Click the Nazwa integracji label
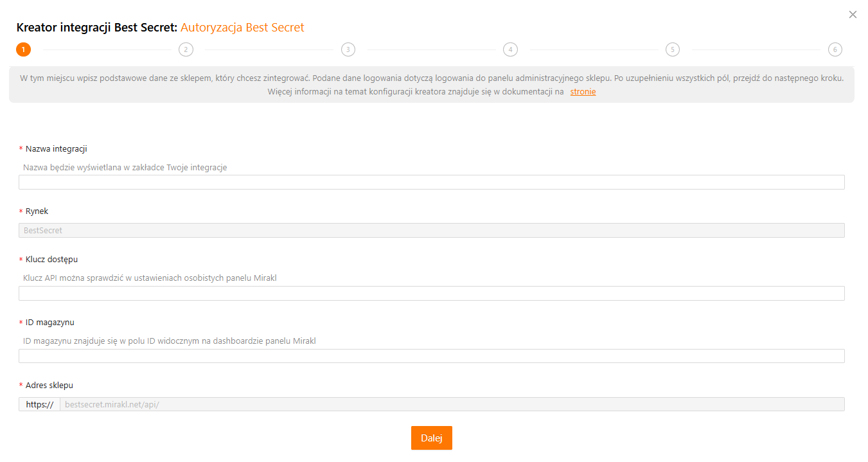 point(56,148)
